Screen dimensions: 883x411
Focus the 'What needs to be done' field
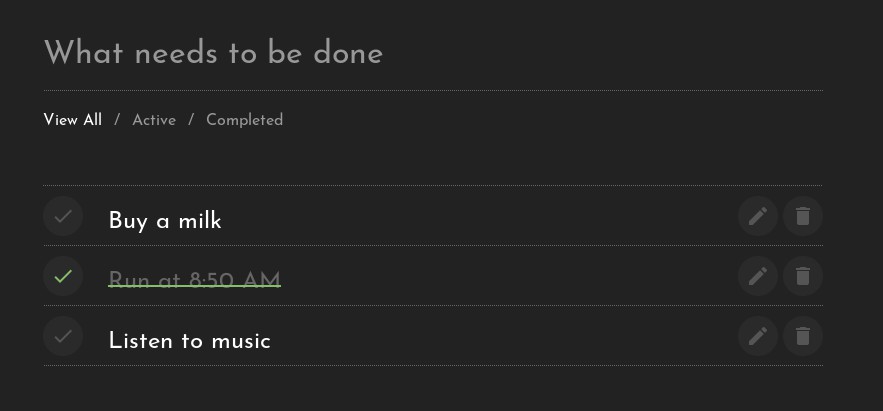(433, 53)
